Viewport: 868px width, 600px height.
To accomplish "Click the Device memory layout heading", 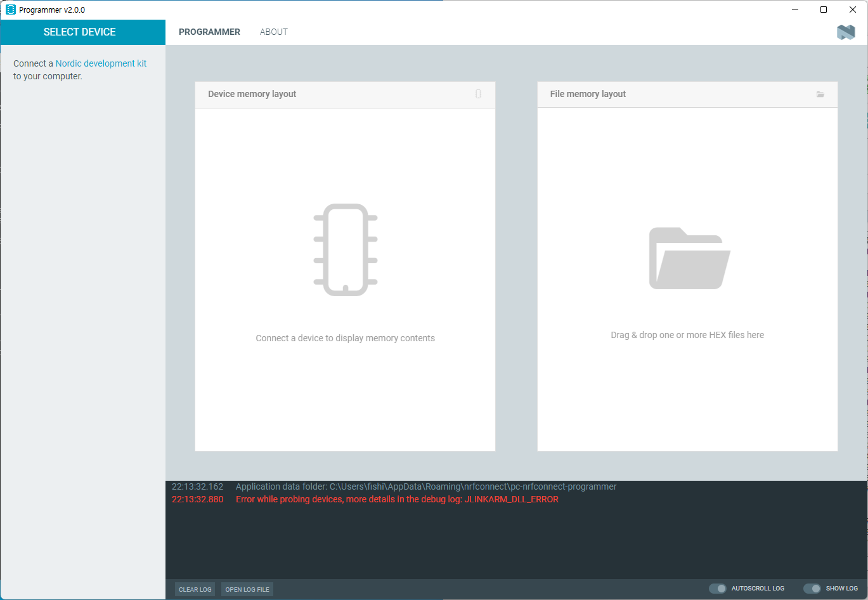I will coord(252,94).
